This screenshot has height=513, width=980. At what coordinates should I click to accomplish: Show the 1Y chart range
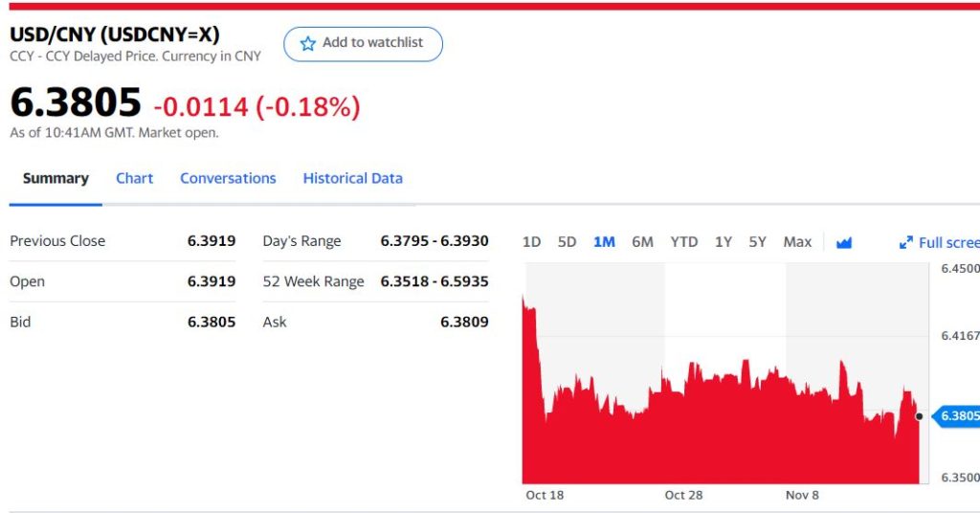[723, 242]
